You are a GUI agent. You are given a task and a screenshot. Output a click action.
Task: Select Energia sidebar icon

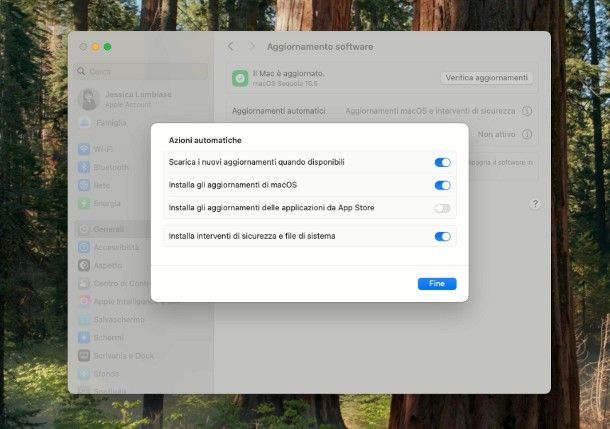[84, 203]
